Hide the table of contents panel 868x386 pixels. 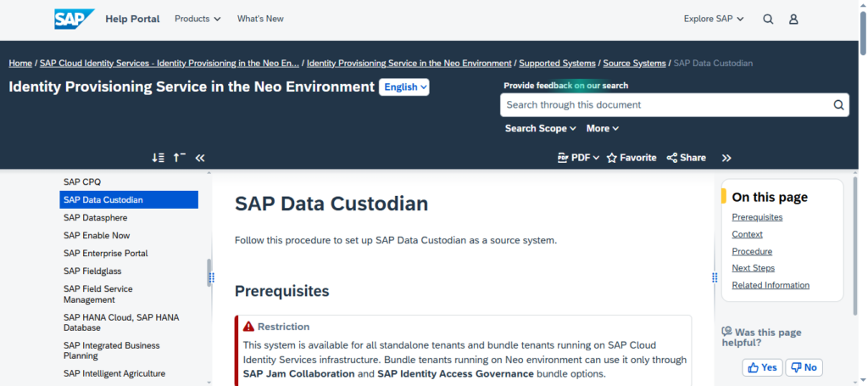click(x=200, y=158)
